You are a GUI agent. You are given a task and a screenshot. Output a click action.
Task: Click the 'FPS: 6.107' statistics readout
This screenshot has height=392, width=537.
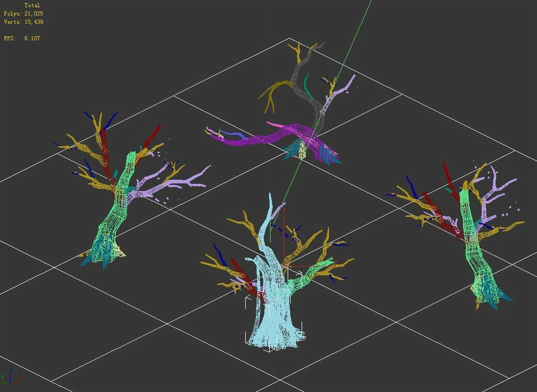coord(21,38)
